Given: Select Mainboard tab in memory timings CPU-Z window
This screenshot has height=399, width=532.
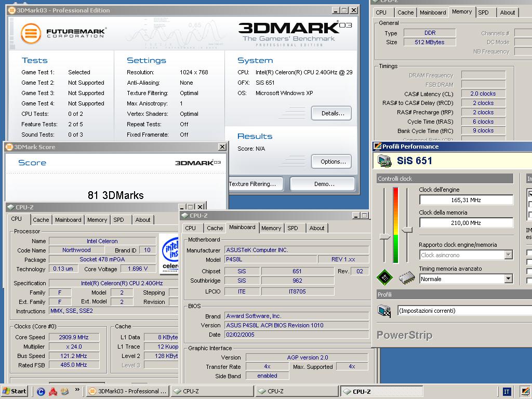Looking at the screenshot, I should pyautogui.click(x=433, y=12).
